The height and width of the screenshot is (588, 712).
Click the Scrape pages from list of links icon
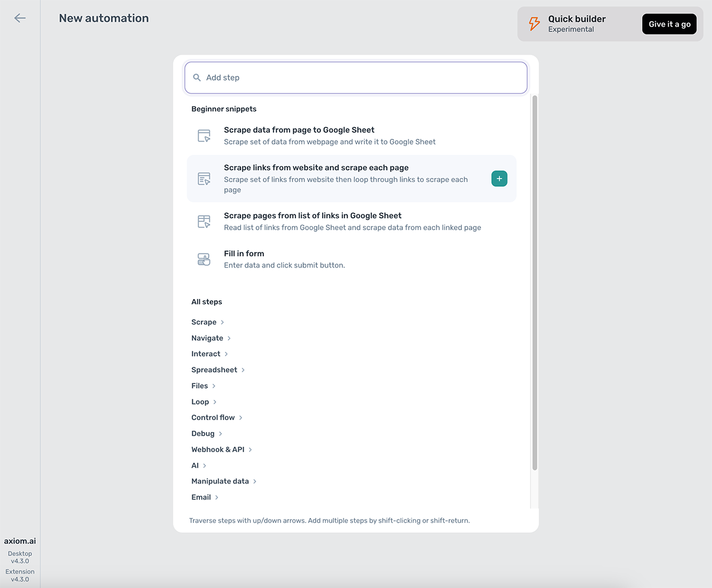(x=204, y=221)
